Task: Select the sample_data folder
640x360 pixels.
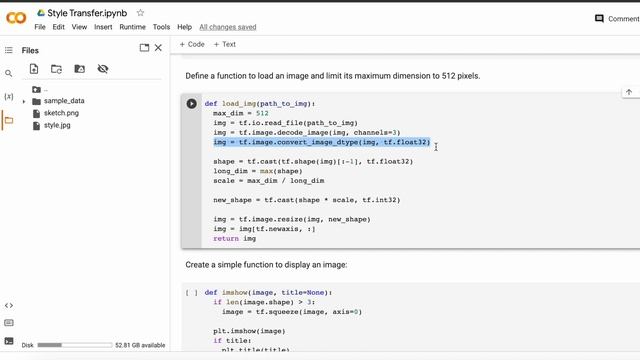Action: [58, 101]
